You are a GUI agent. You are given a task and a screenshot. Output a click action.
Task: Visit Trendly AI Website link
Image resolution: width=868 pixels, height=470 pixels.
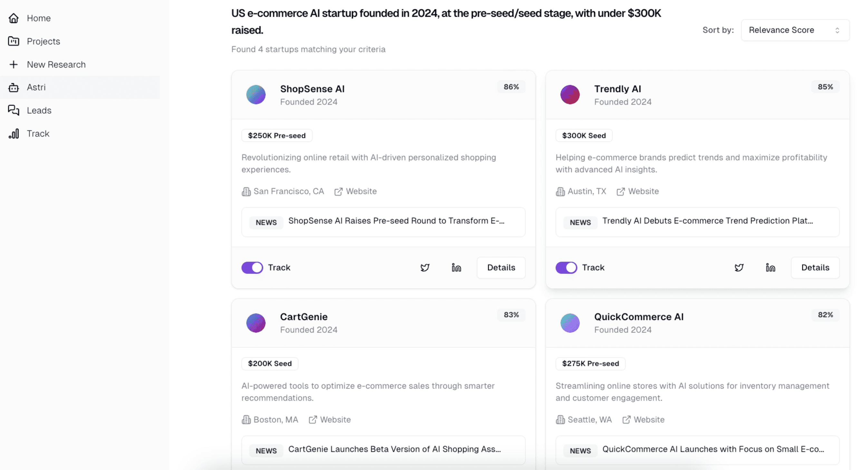(x=643, y=192)
